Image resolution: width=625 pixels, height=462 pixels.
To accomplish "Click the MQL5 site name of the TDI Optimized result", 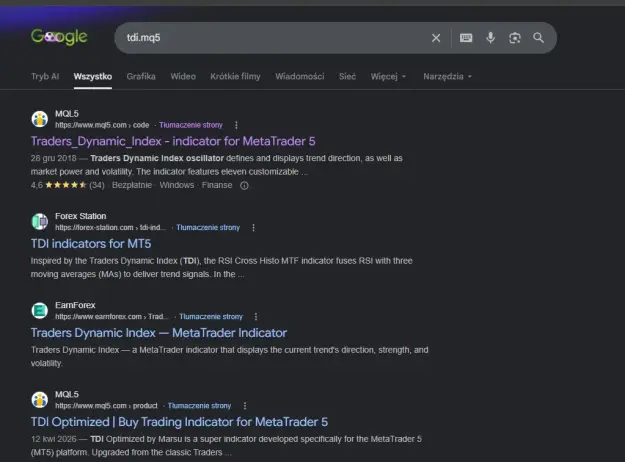I will pyautogui.click(x=67, y=394).
